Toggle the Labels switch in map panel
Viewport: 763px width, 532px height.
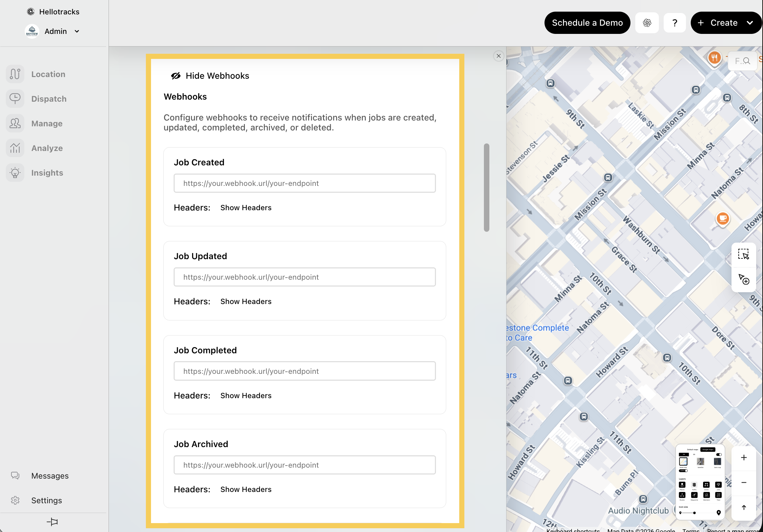[683, 471]
